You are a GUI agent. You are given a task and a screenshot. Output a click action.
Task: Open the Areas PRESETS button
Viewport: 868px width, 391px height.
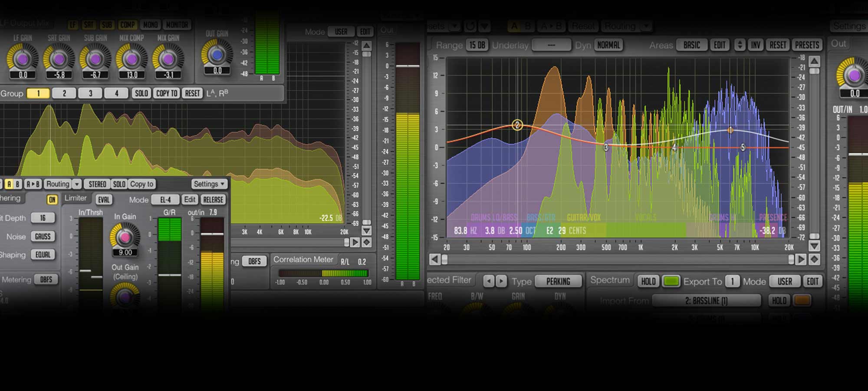point(806,45)
